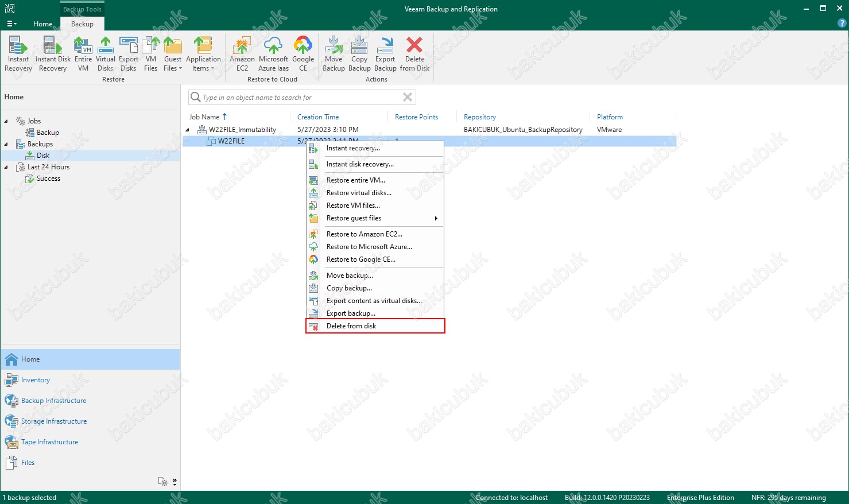Open the help question mark icon
Screen dimensions: 849x504
(842, 24)
